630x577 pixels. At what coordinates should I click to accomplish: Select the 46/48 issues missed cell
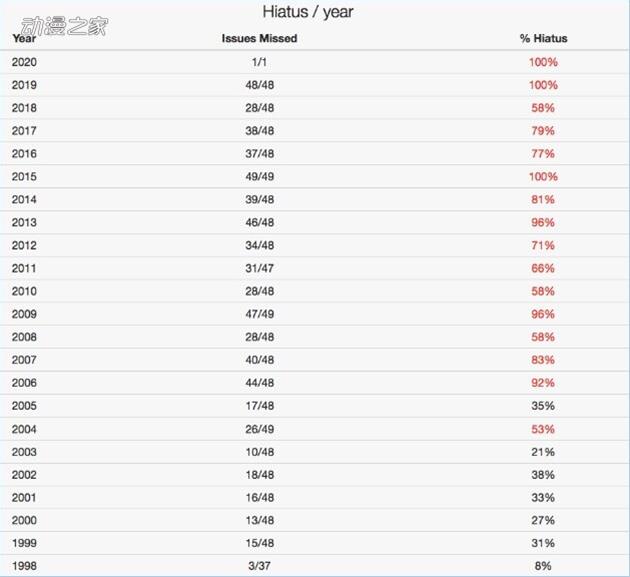click(x=259, y=223)
